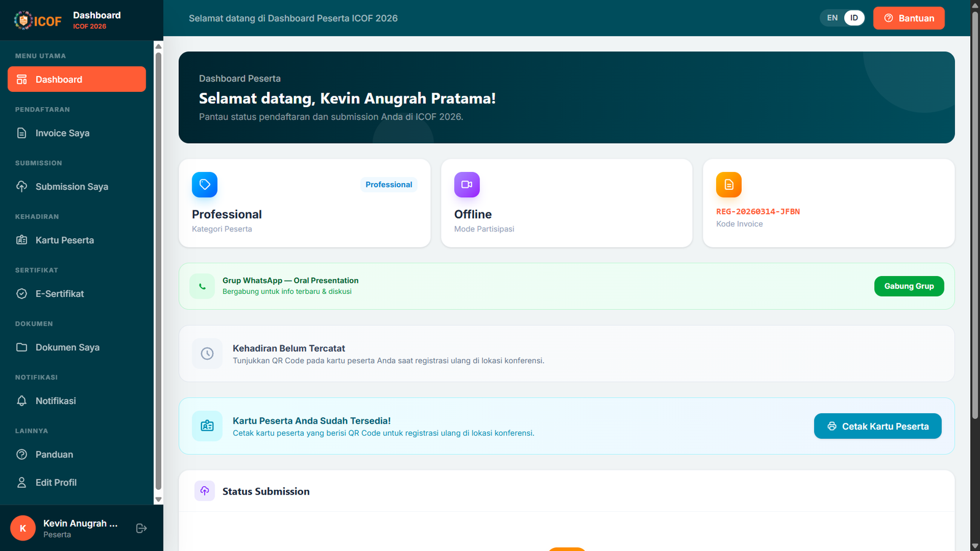Image resolution: width=980 pixels, height=551 pixels.
Task: Select Submission Saya from the sidebar menu
Action: point(72,187)
